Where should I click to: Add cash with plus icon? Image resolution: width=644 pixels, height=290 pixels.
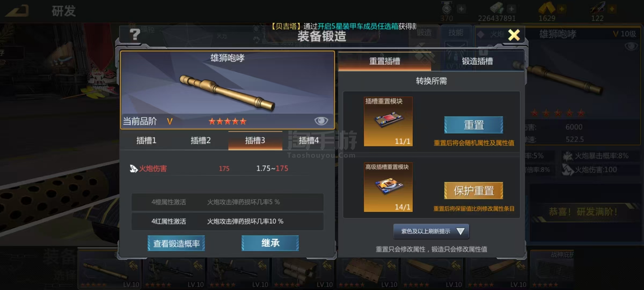(x=511, y=9)
